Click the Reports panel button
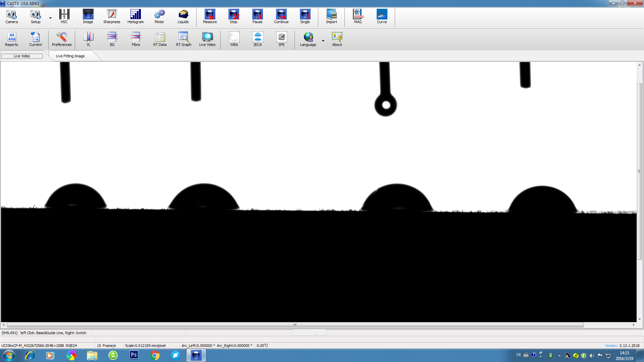 click(x=11, y=39)
